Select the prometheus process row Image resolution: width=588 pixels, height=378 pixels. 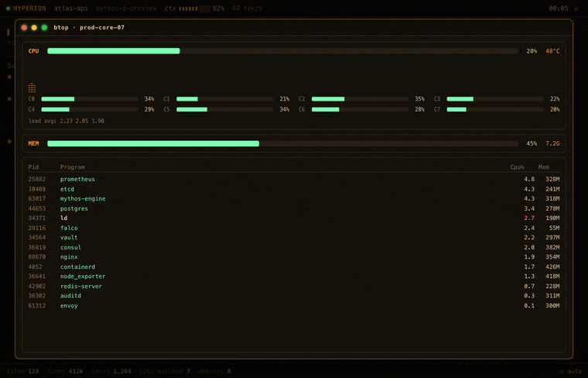point(294,179)
